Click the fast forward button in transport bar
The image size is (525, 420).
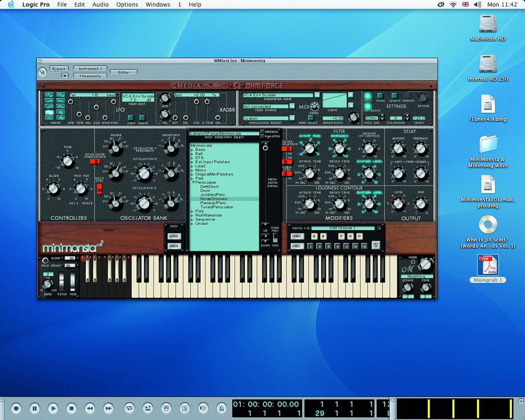(108, 409)
